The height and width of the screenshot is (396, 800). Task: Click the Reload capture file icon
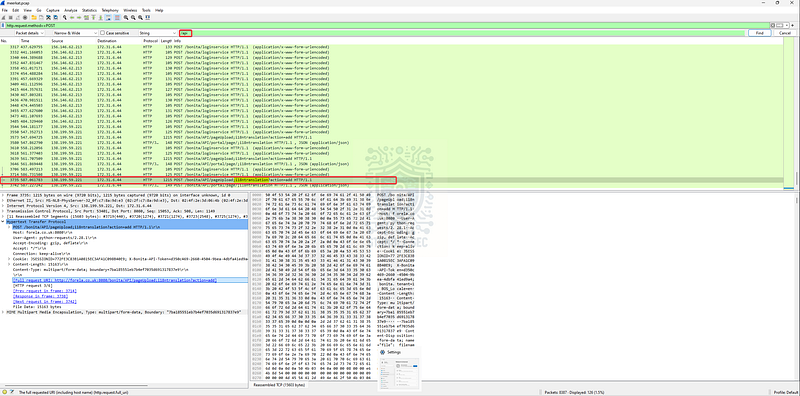pos(56,17)
